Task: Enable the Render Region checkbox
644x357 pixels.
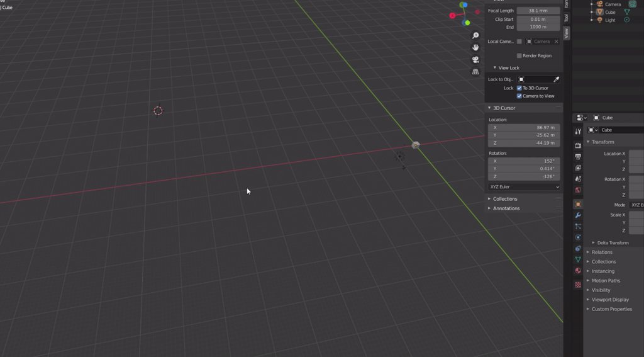Action: tap(519, 55)
